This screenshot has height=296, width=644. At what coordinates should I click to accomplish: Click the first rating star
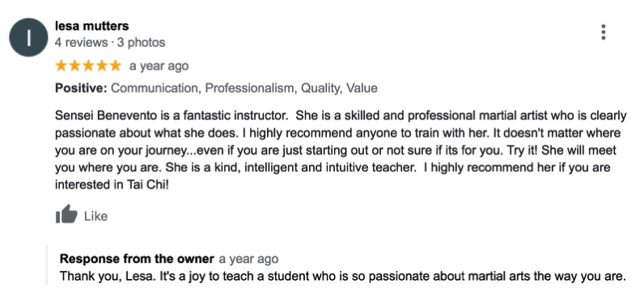click(61, 66)
